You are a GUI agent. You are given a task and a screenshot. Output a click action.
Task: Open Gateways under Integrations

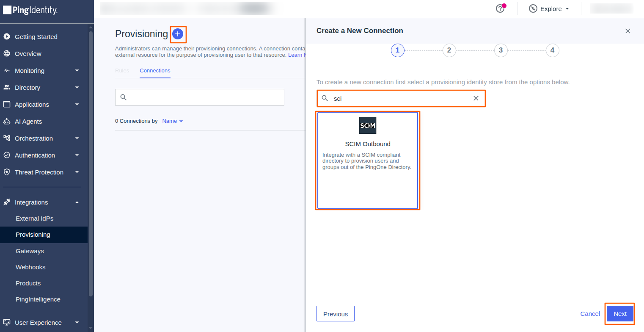click(x=30, y=251)
